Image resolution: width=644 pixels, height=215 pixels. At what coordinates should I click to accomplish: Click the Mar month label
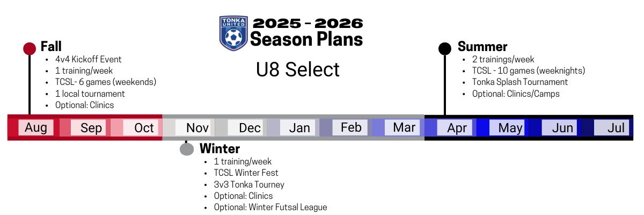point(404,127)
